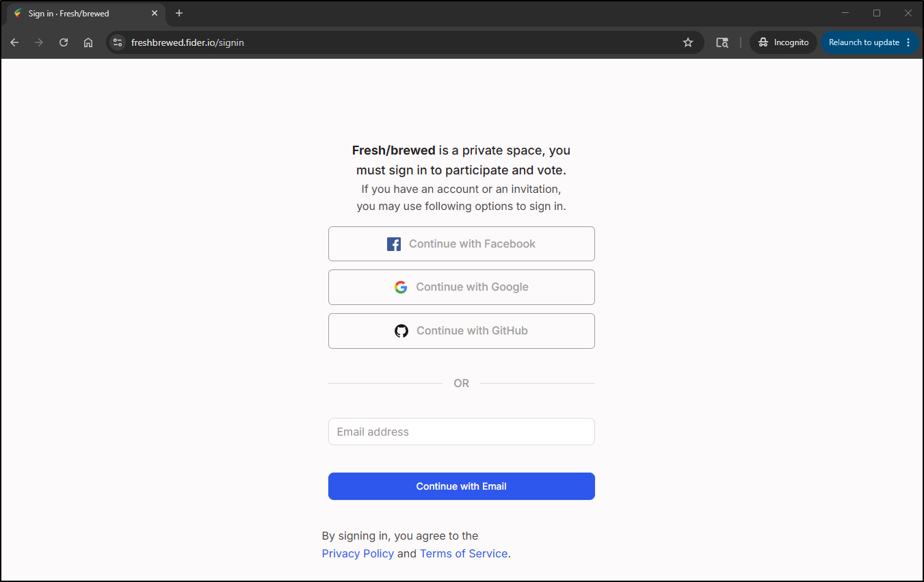The height and width of the screenshot is (582, 924).
Task: Click the Google logo icon
Action: pos(401,287)
